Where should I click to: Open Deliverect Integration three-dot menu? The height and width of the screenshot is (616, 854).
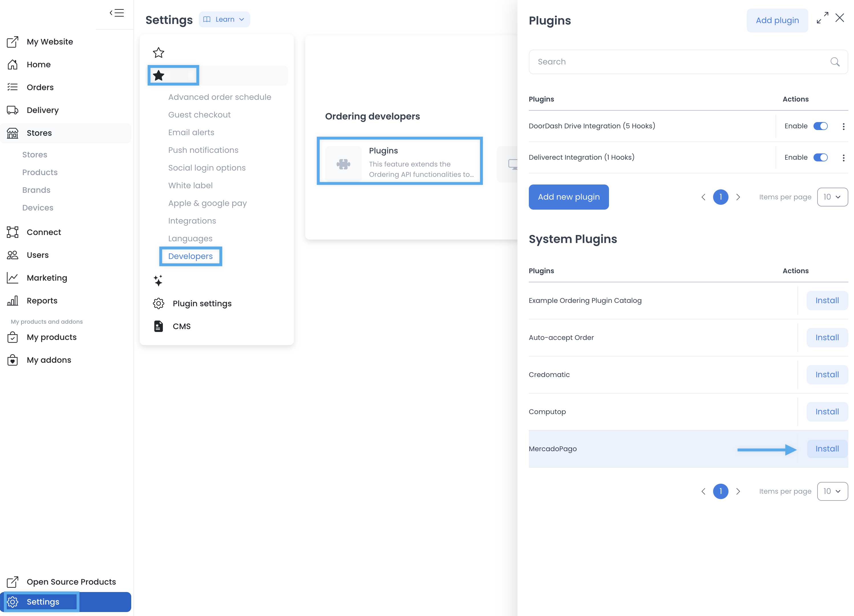(843, 158)
